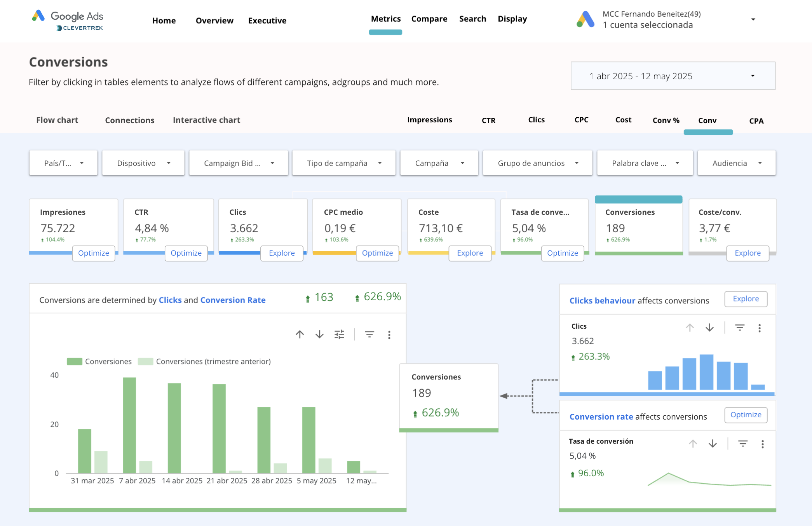This screenshot has height=526, width=812.
Task: Click drill down arrow in Tasa de conversión chart
Action: tap(713, 444)
